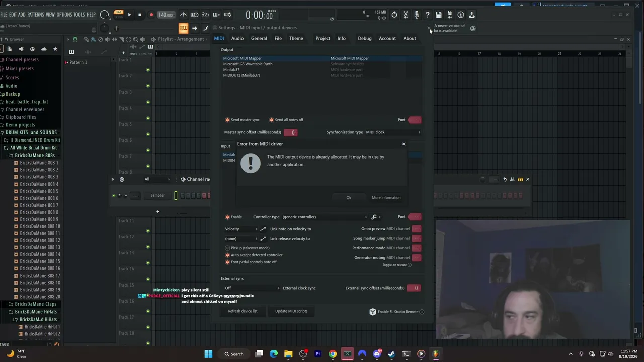Open the Theme settings tab
Image resolution: width=644 pixels, height=362 pixels.
click(x=296, y=38)
